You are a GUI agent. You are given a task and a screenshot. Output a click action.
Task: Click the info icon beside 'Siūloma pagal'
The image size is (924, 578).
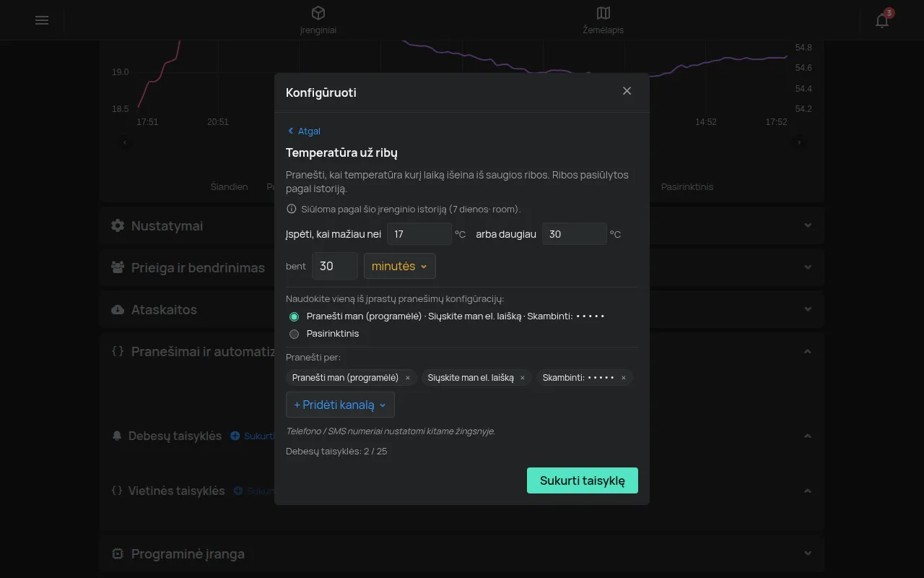292,209
